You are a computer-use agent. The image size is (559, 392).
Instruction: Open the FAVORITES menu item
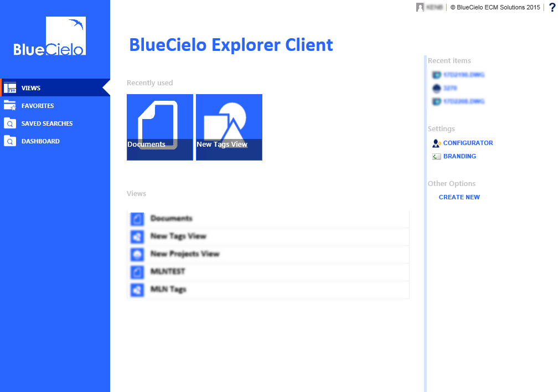click(x=55, y=106)
